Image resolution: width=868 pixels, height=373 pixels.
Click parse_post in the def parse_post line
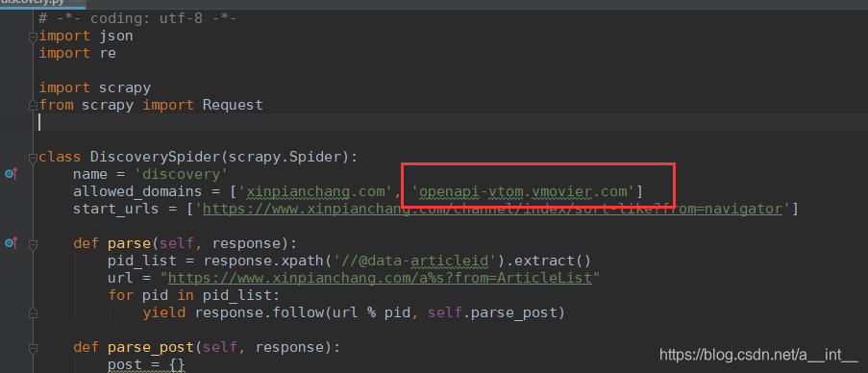click(151, 348)
